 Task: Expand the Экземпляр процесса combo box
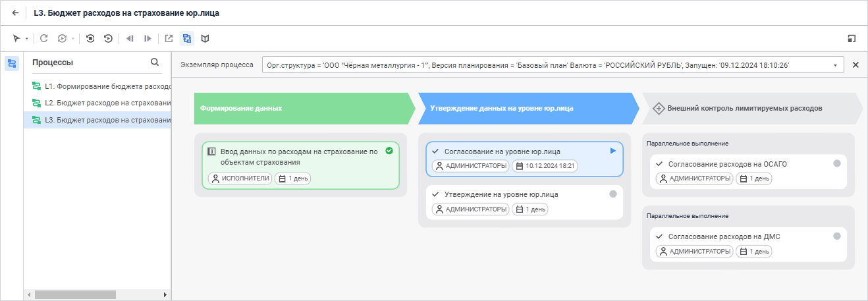coord(835,65)
